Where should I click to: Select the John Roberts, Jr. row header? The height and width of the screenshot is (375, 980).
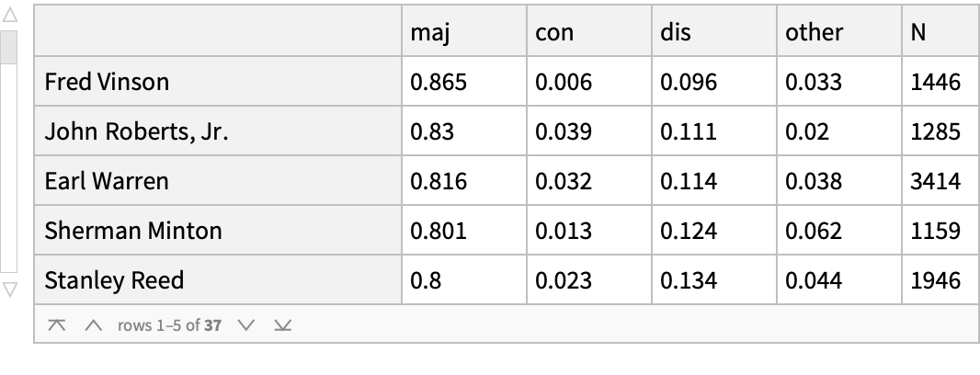point(218,131)
